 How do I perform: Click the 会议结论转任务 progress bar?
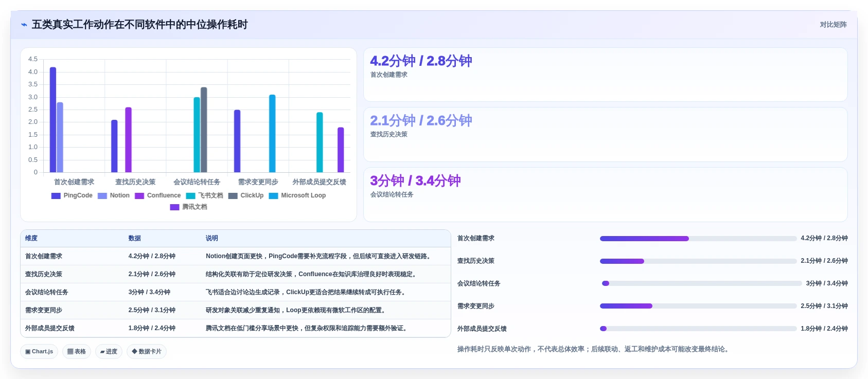tap(702, 283)
